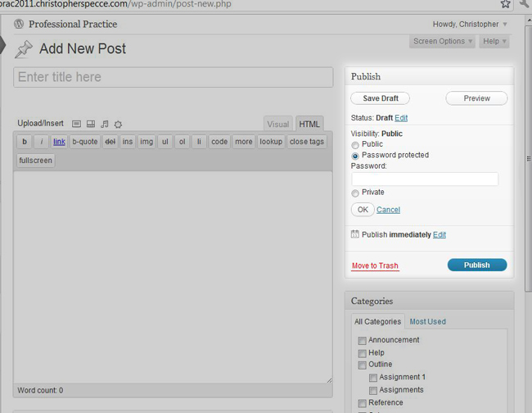Open the Professional Practice site title
The height and width of the screenshot is (413, 532).
(73, 24)
